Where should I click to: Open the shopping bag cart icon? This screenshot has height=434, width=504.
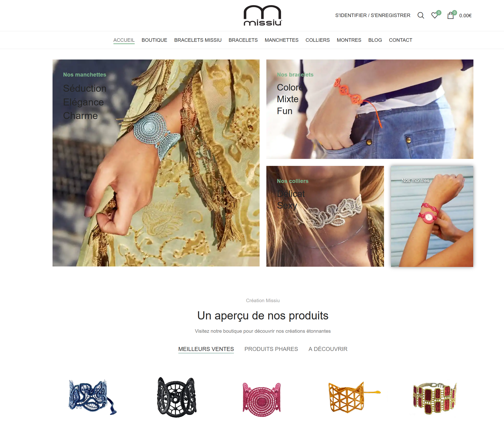click(x=451, y=15)
